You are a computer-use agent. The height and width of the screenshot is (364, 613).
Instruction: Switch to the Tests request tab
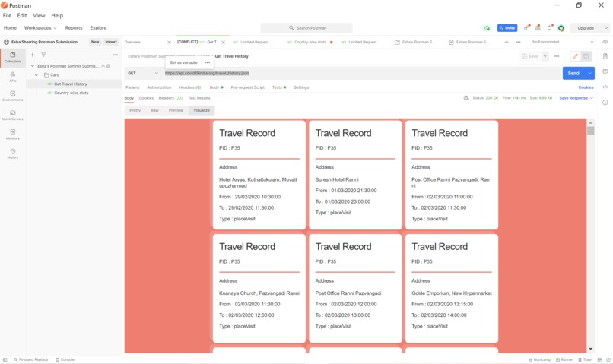click(x=279, y=87)
